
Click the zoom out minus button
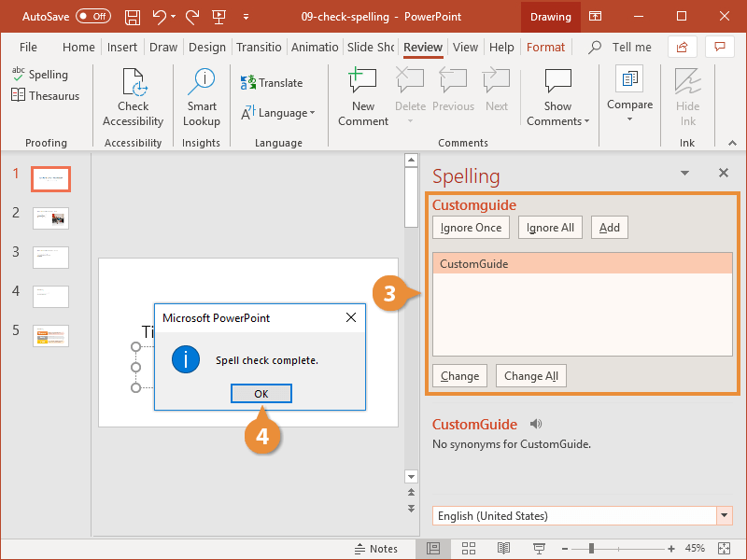(565, 549)
